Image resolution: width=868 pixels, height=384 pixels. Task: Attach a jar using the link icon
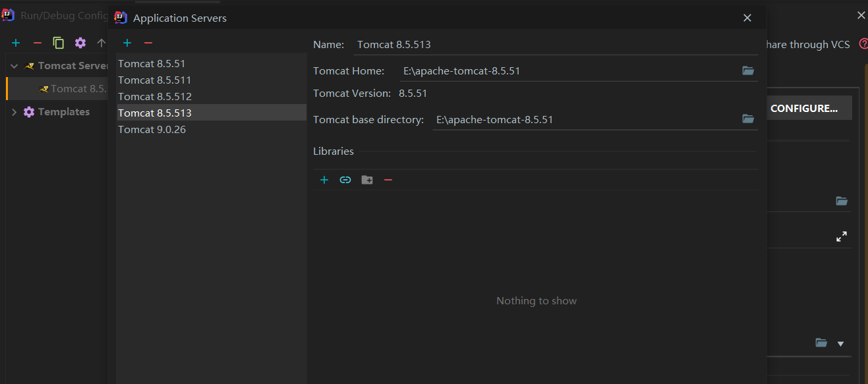click(345, 179)
